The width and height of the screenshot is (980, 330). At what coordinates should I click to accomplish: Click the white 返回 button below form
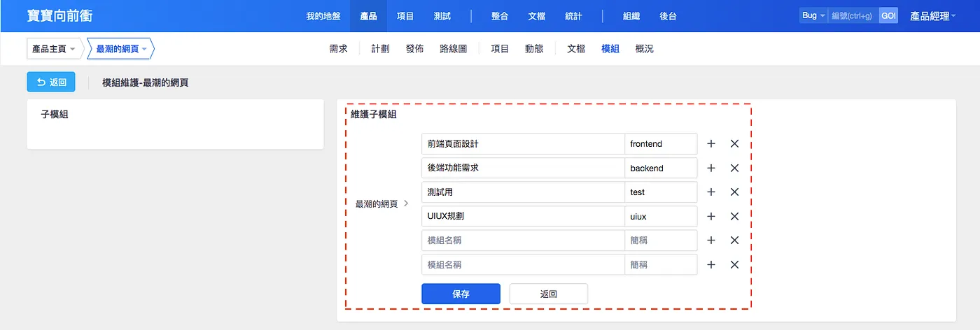tap(549, 294)
